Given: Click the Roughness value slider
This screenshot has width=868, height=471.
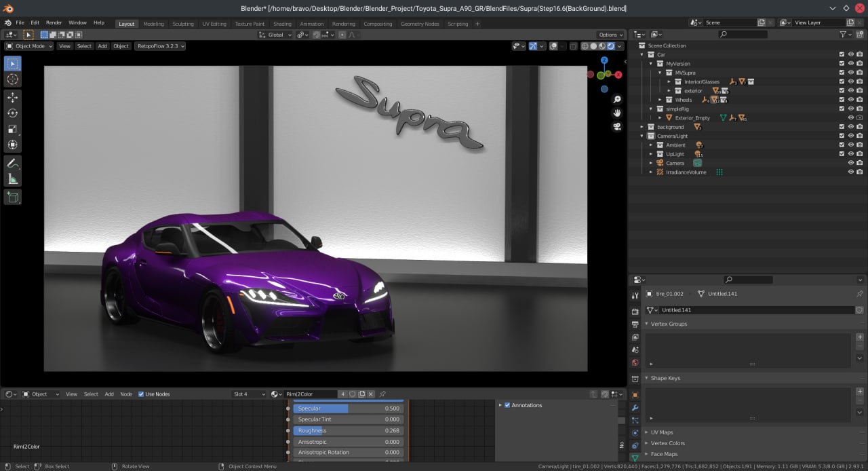Looking at the screenshot, I should [348, 430].
